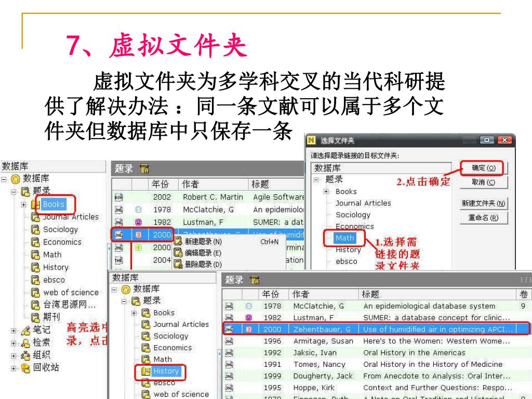Restore the 选择文件夹 dialog window
Image resolution: width=532 pixels, height=399 pixels.
coord(486,140)
